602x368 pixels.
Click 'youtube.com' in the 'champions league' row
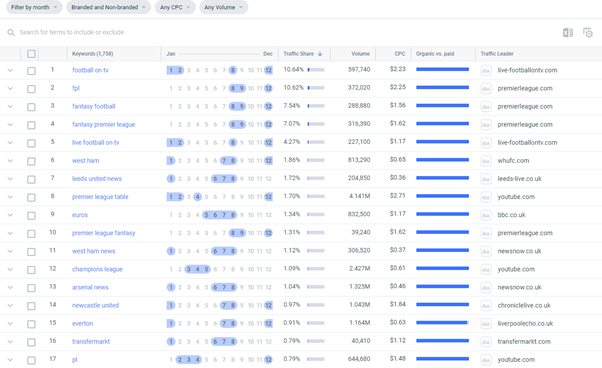point(516,269)
